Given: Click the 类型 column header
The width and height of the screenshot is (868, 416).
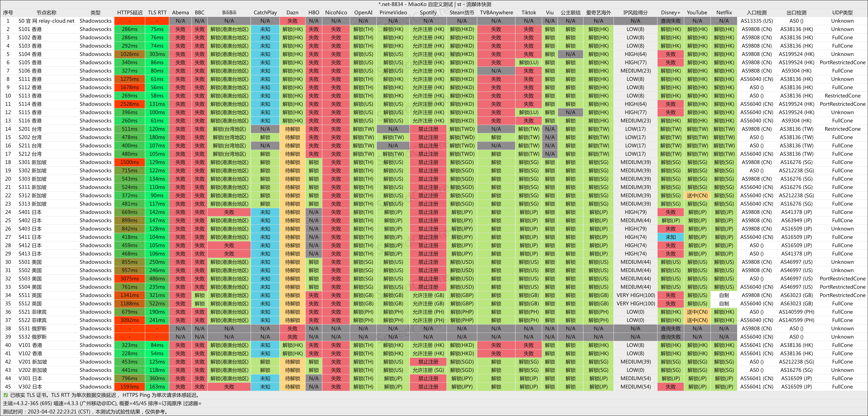Looking at the screenshot, I should (95, 12).
